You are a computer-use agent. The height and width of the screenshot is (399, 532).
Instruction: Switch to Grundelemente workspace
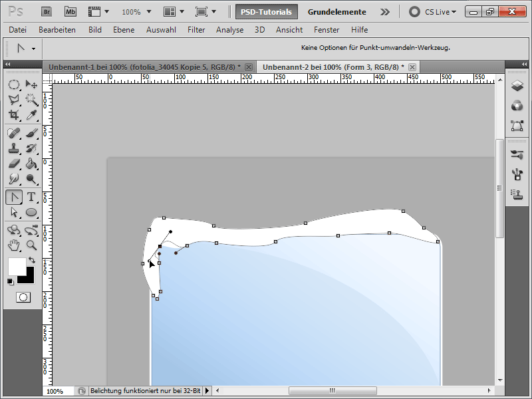[336, 12]
